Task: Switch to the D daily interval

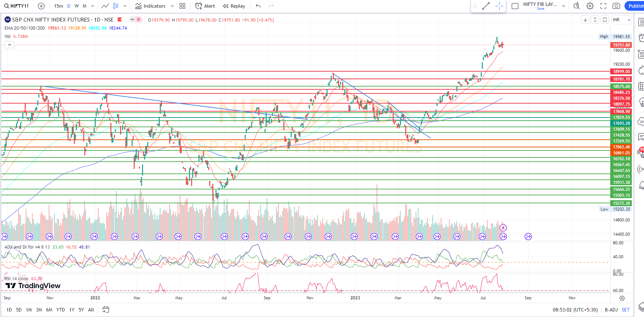Action: pos(69,6)
